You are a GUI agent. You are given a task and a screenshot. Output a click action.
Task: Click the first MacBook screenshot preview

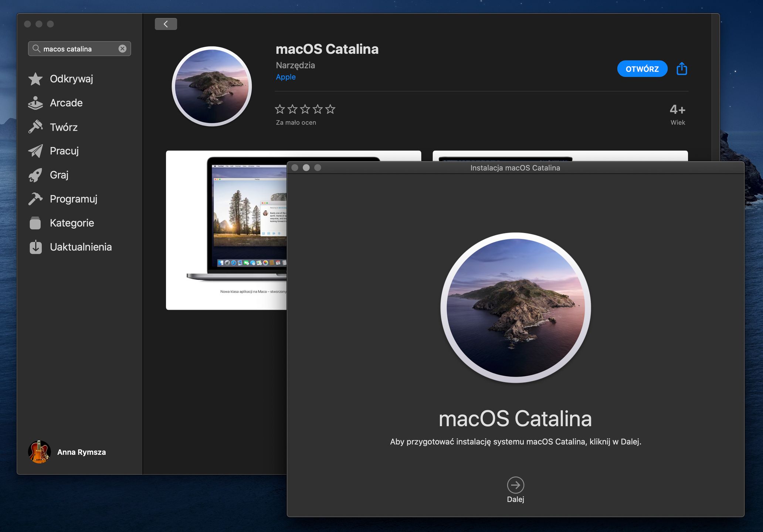click(x=226, y=229)
